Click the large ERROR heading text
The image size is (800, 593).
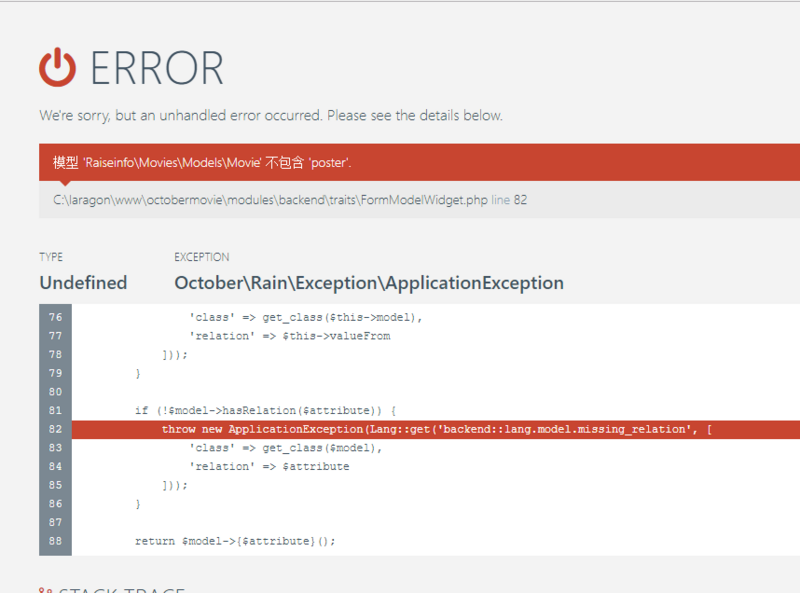[x=157, y=68]
